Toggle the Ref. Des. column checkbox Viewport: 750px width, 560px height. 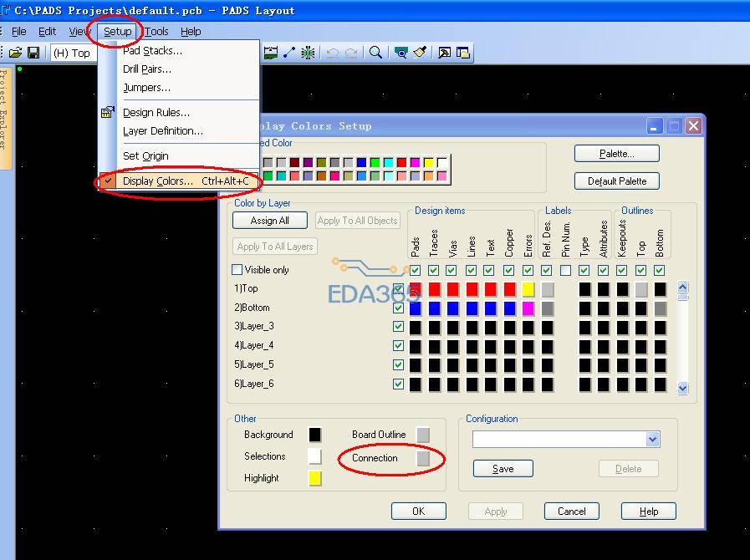click(546, 271)
